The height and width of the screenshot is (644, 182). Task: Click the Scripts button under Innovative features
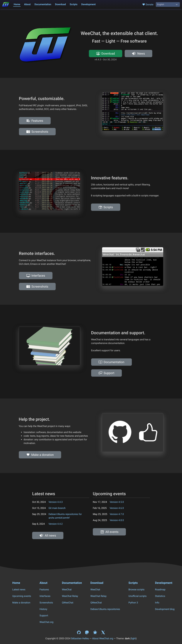[105, 207]
